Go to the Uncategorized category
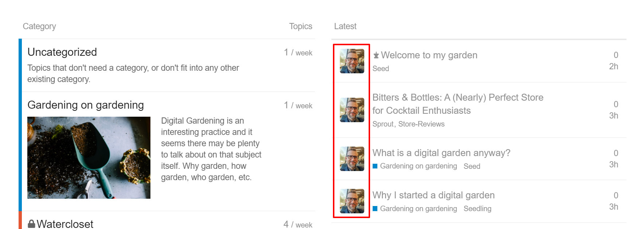Viewport: 644px width, 229px height. 62,52
